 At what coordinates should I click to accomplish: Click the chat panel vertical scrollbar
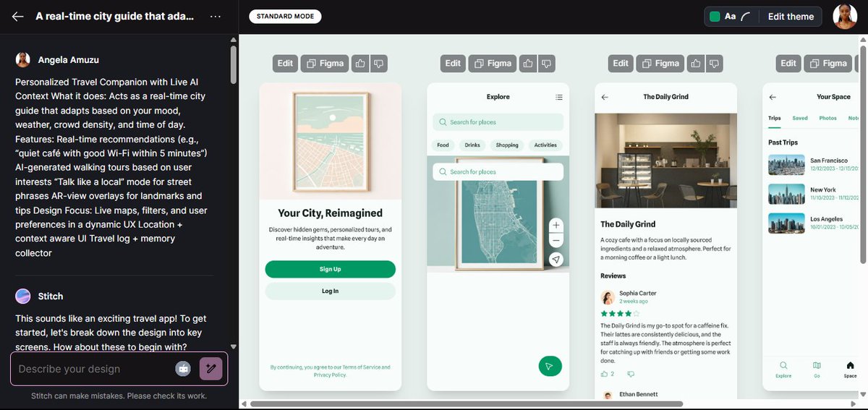(x=233, y=65)
